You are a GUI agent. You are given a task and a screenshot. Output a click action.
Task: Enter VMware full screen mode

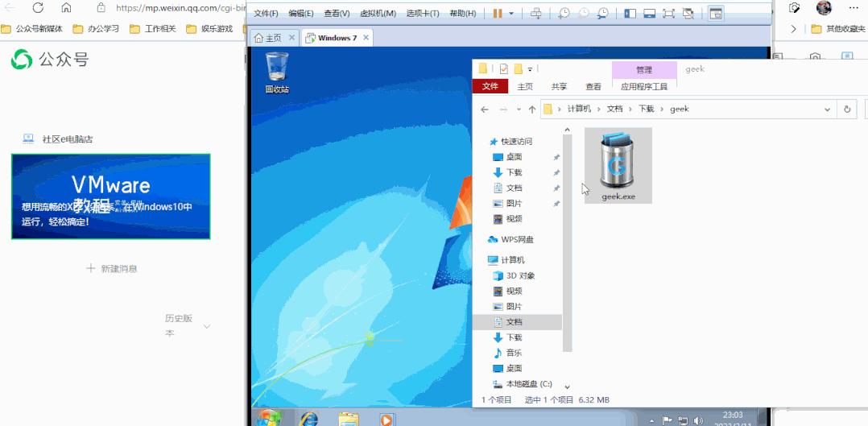(668, 14)
